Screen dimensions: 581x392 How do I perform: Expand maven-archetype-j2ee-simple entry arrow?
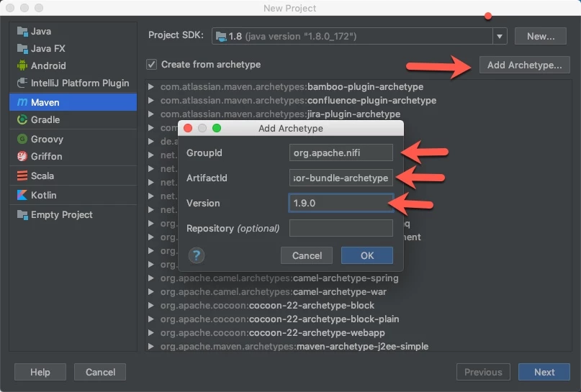pos(150,347)
